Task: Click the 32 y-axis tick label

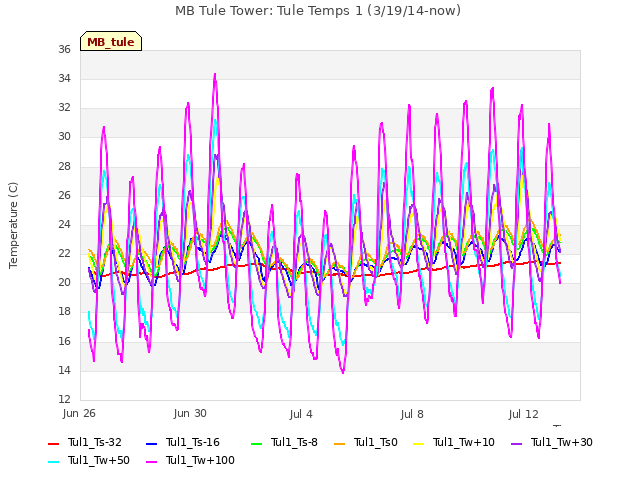Action: coord(64,107)
